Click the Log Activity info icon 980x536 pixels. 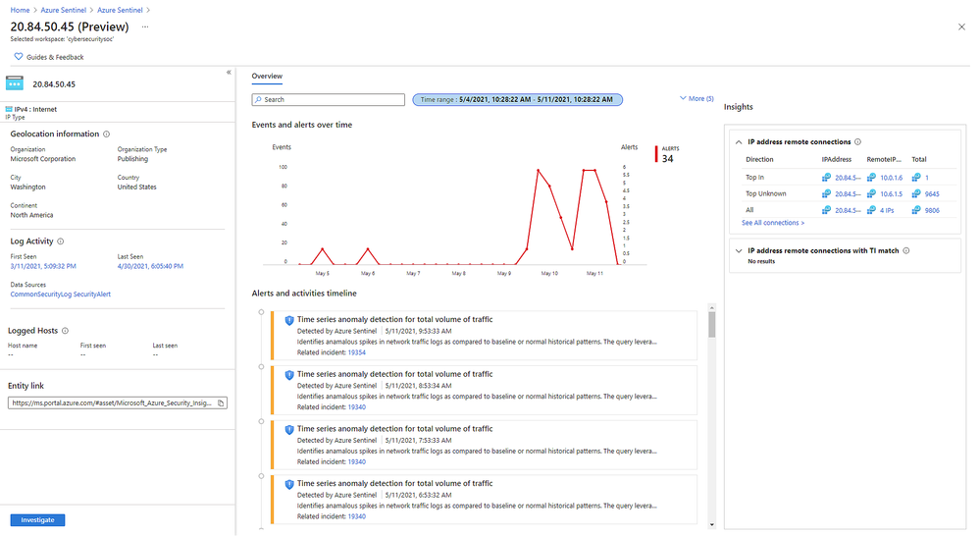tap(61, 241)
